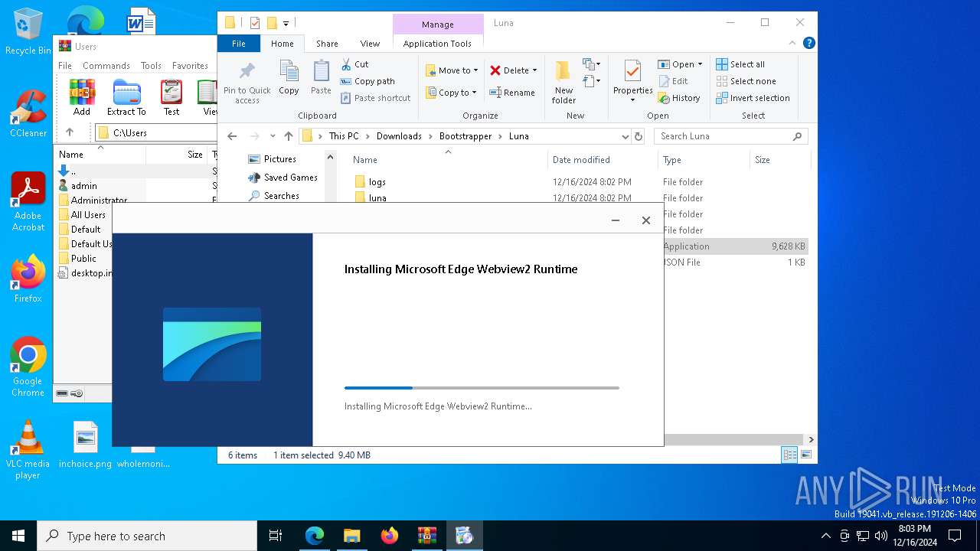This screenshot has height=551, width=980.
Task: Click the Rename button in Organize
Action: tap(513, 93)
